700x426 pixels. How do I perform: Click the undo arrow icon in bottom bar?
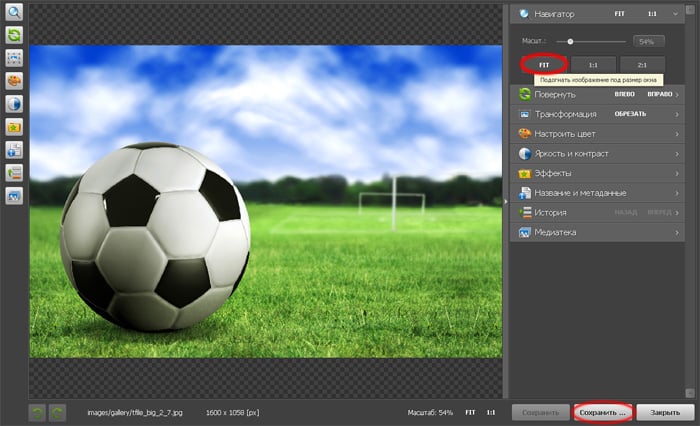[x=37, y=412]
